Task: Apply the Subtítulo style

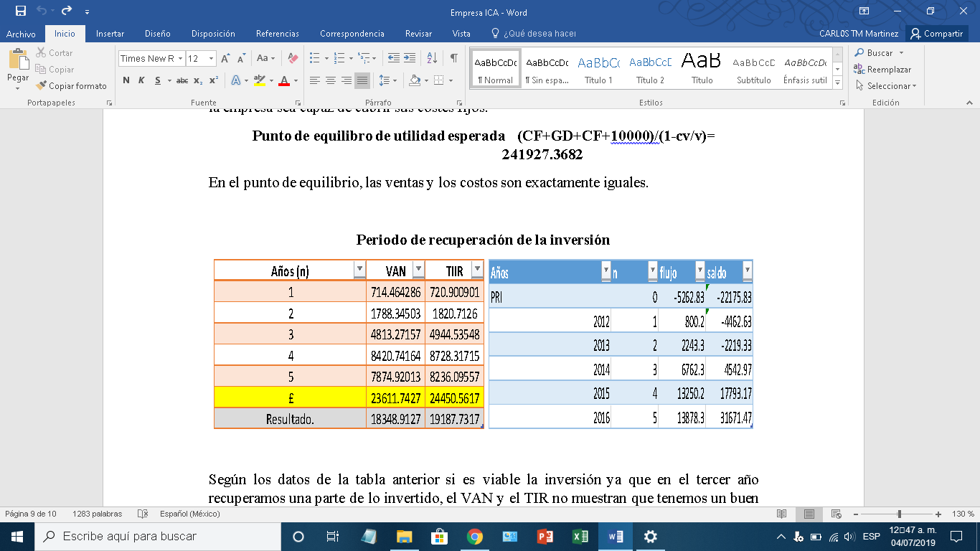Action: pos(753,70)
